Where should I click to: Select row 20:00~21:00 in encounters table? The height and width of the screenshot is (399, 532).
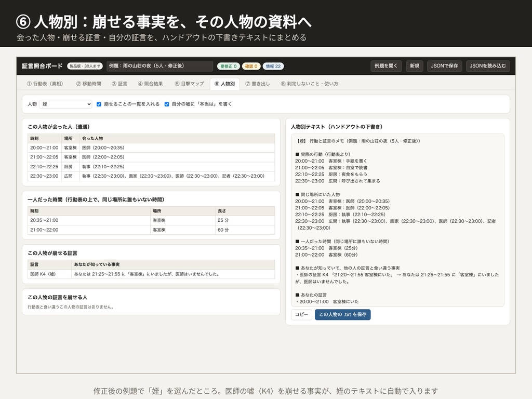coord(151,148)
